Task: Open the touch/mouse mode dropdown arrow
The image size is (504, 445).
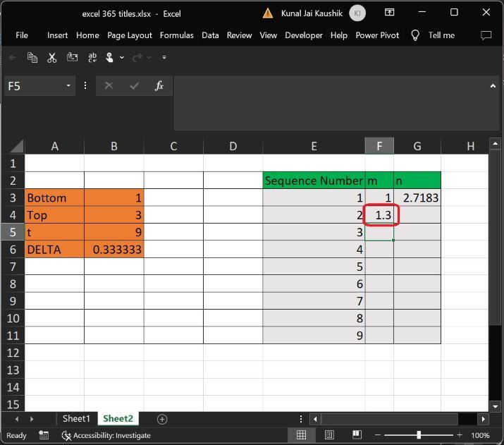Action: click(122, 58)
